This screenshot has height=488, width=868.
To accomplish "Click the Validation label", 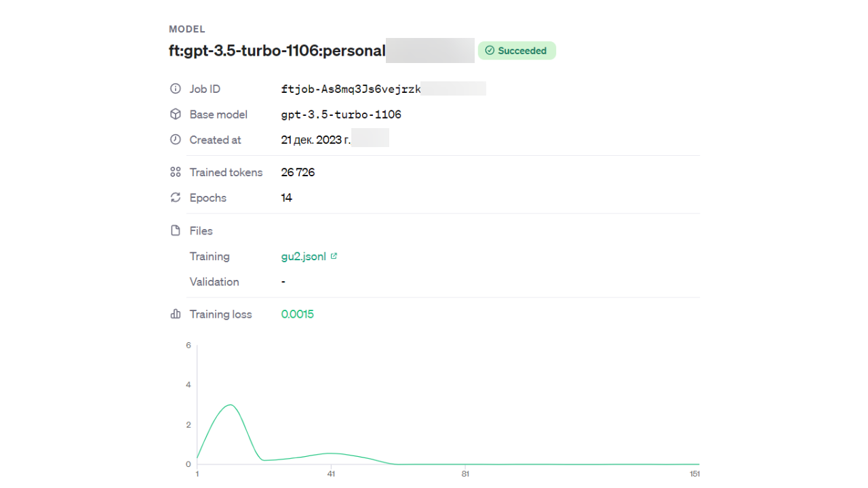I will 214,282.
